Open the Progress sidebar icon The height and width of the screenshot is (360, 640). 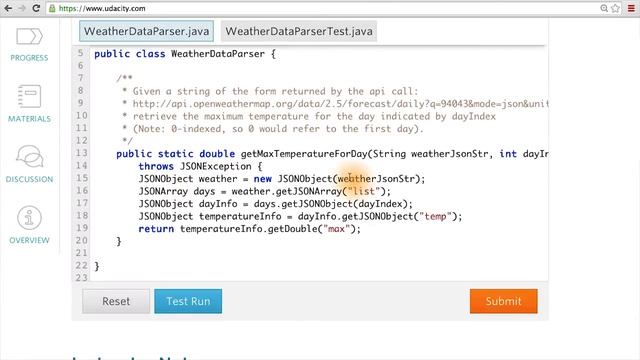pos(29,36)
